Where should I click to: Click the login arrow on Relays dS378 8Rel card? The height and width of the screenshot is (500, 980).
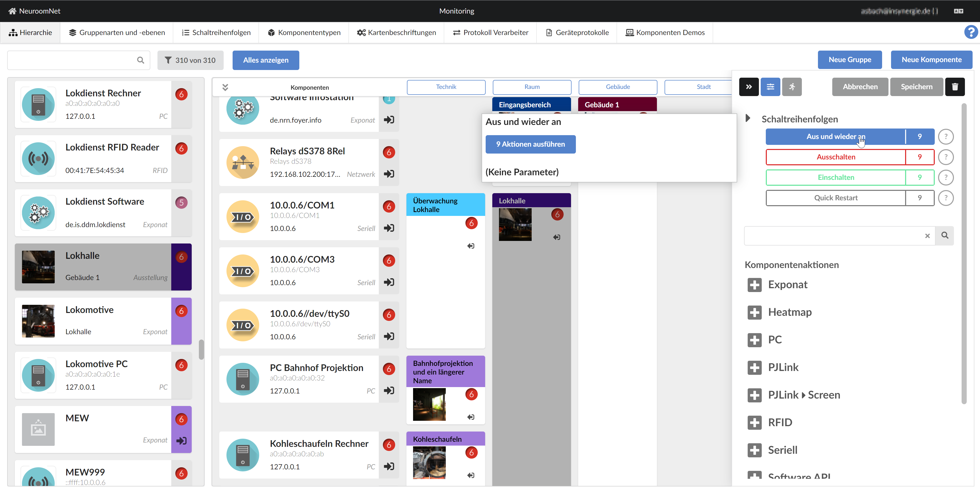(389, 174)
